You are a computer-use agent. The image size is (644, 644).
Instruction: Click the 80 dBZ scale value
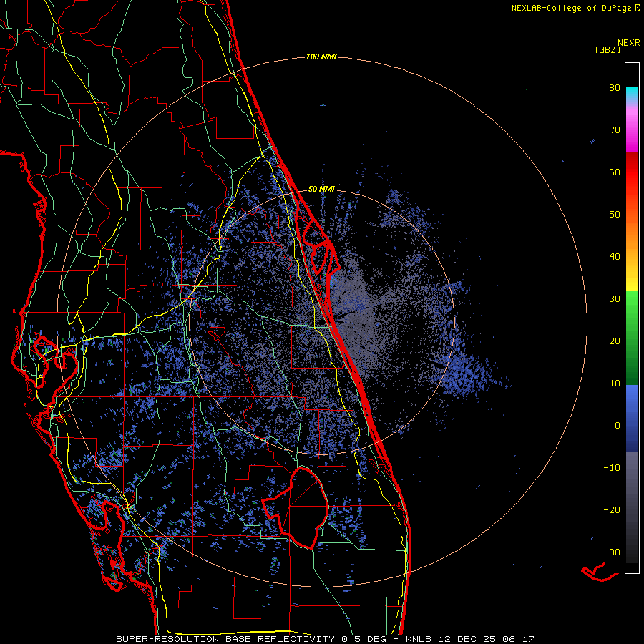[615, 88]
